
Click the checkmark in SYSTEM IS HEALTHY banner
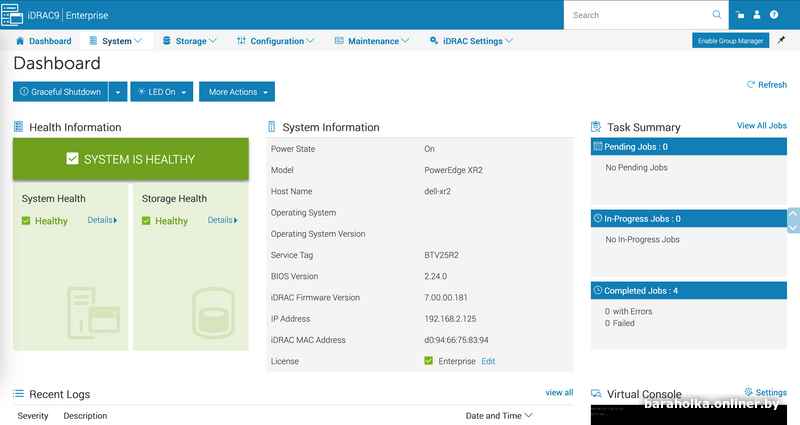tap(72, 159)
